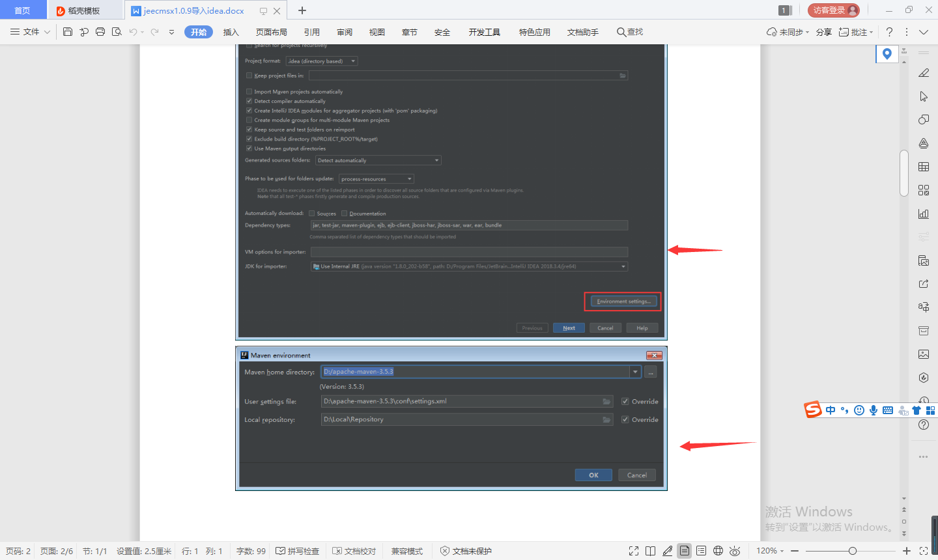The image size is (938, 560).
Task: Switch to outline view in status bar
Action: coord(701,551)
